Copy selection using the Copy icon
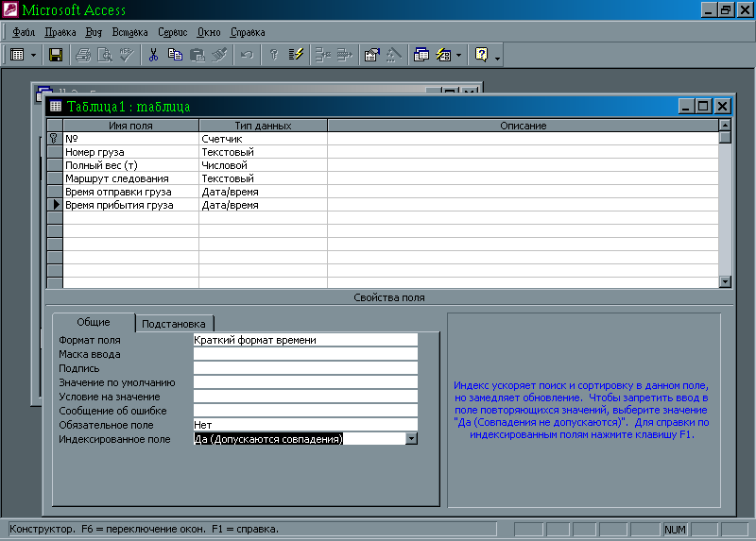 (x=175, y=55)
